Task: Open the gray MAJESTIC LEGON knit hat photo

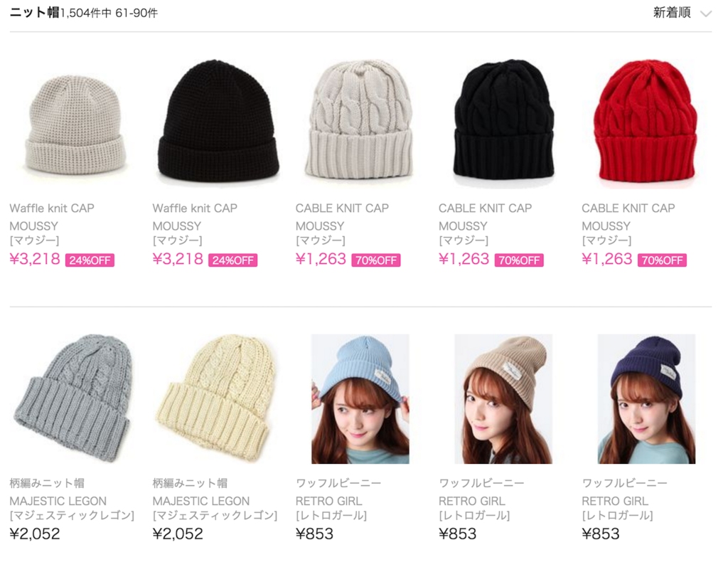Action: click(73, 398)
